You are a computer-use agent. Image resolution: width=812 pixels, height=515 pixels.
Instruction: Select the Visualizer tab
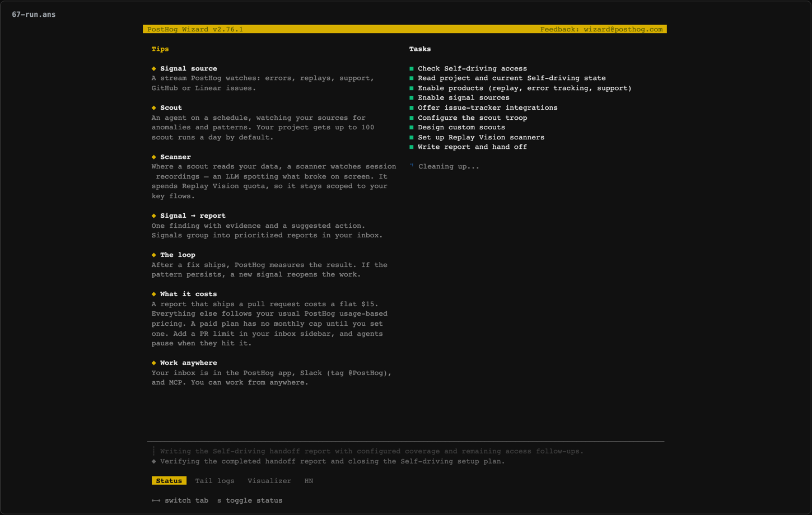coord(269,481)
